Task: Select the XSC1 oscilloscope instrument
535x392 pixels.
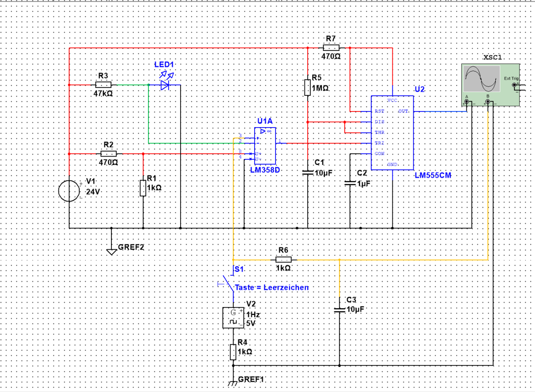Action: (490, 85)
